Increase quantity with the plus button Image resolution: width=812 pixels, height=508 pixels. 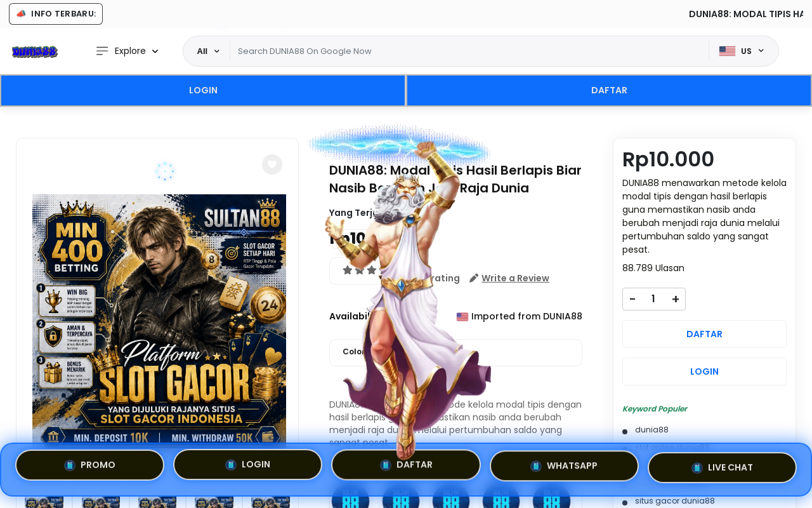(676, 299)
